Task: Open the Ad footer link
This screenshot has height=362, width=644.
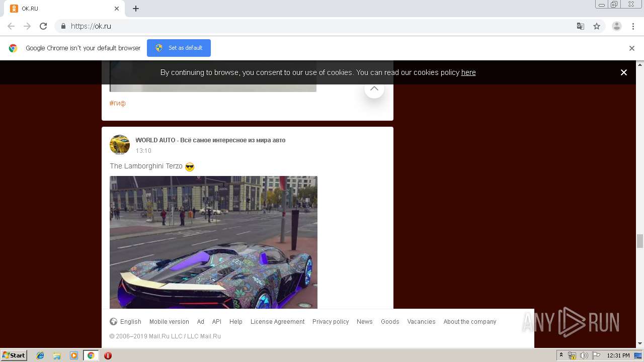Action: 200,322
